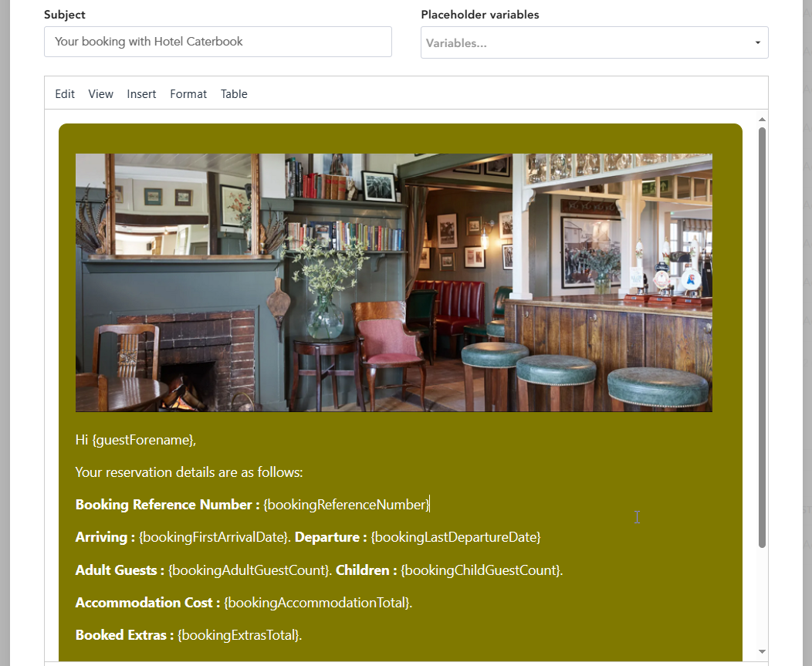The height and width of the screenshot is (666, 812).
Task: Click the {bookingAccommodationTotal} placeholder
Action: pos(316,603)
